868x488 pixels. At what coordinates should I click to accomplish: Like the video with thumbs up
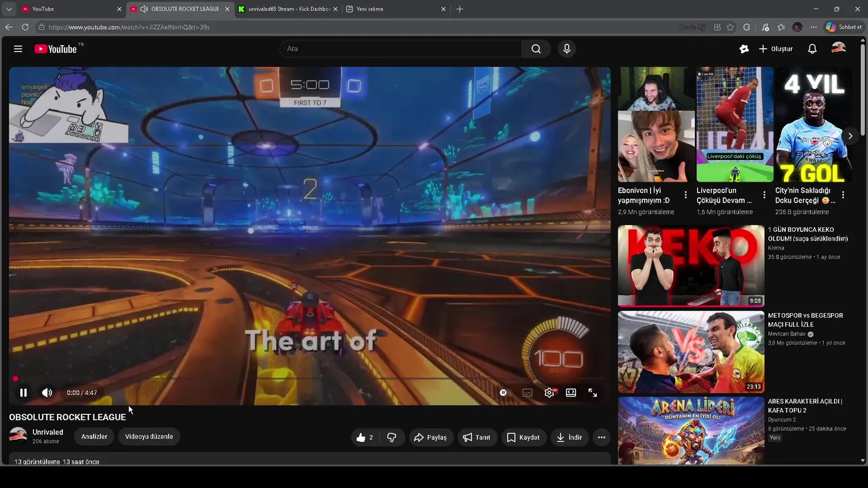[x=365, y=437]
